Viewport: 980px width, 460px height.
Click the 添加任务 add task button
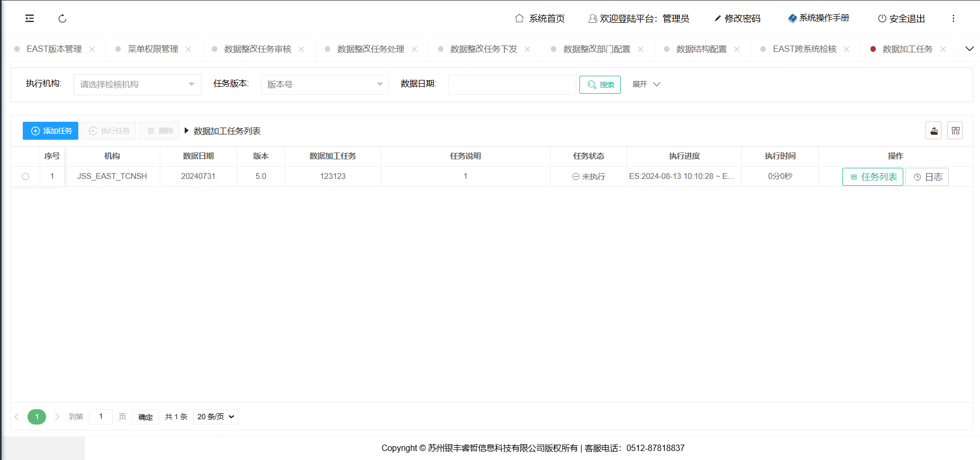[x=51, y=131]
